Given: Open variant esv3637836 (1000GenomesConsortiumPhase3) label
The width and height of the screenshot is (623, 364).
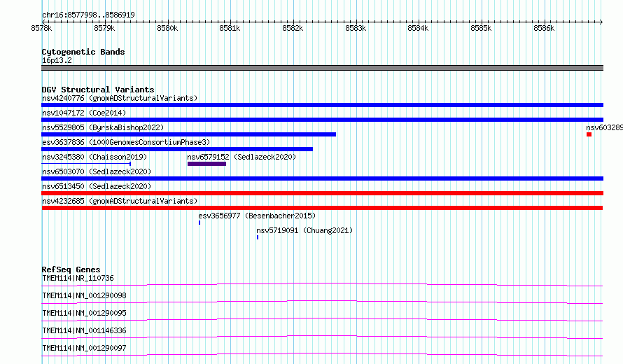Looking at the screenshot, I should point(126,142).
